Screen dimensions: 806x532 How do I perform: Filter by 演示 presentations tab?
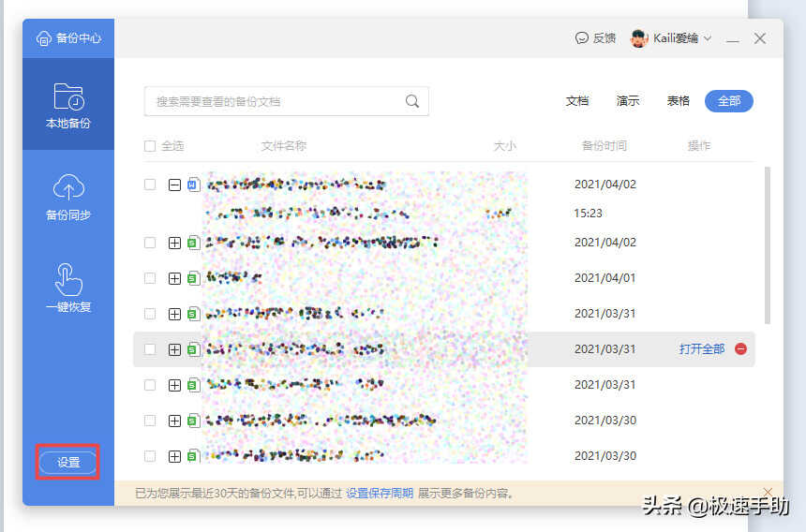[628, 101]
